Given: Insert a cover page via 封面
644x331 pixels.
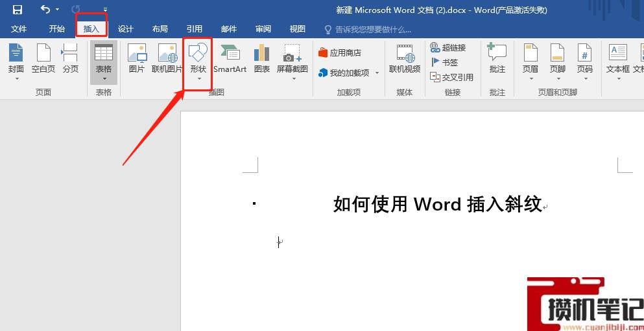Looking at the screenshot, I should (x=16, y=62).
